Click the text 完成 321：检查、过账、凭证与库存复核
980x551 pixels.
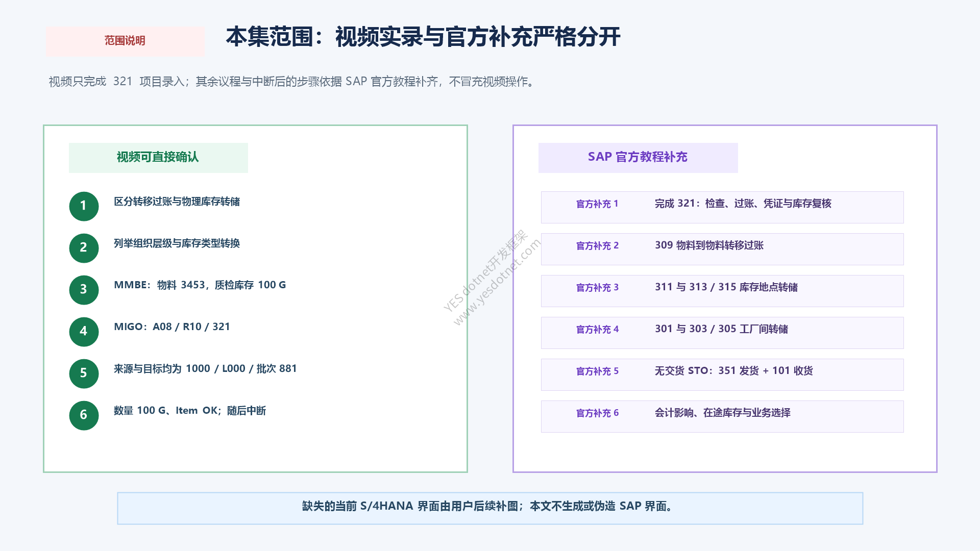point(743,204)
